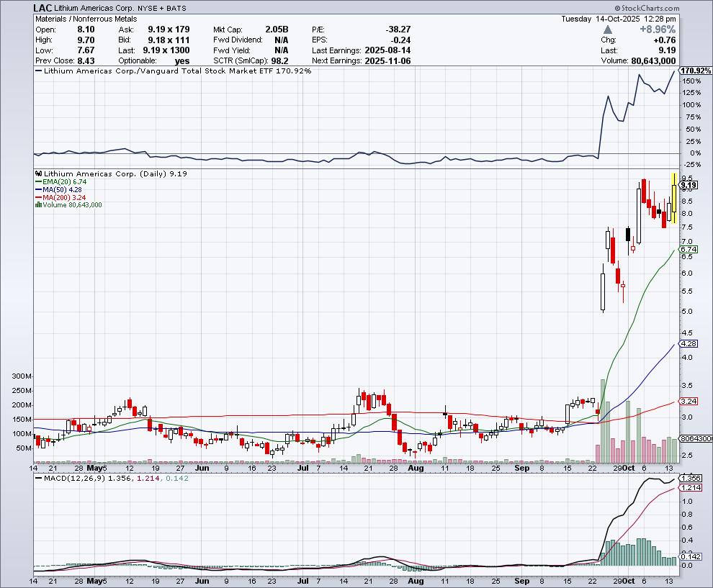Click the green 6.74 EMA axis tag
This screenshot has height=588, width=713.
pyautogui.click(x=689, y=250)
